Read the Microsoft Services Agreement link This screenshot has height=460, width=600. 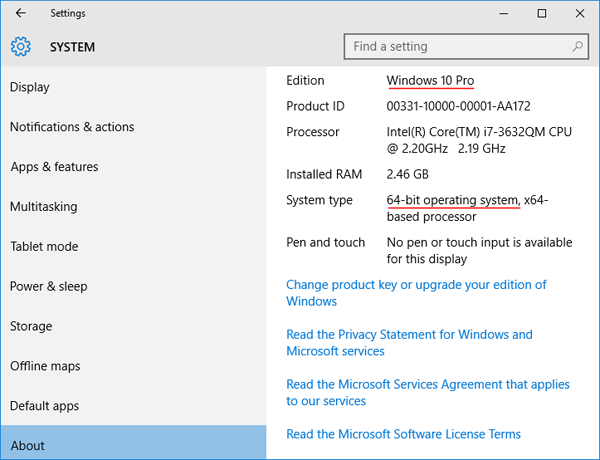pos(427,385)
